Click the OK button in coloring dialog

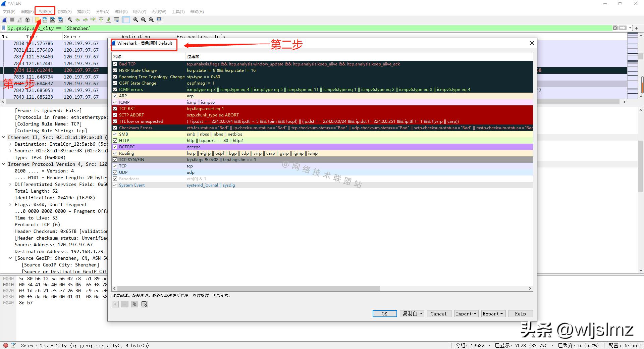384,314
